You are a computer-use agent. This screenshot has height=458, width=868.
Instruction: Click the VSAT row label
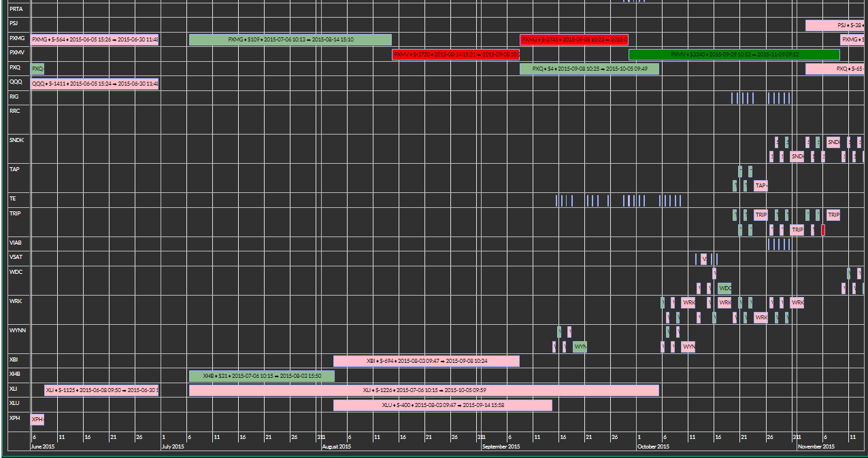(x=16, y=257)
